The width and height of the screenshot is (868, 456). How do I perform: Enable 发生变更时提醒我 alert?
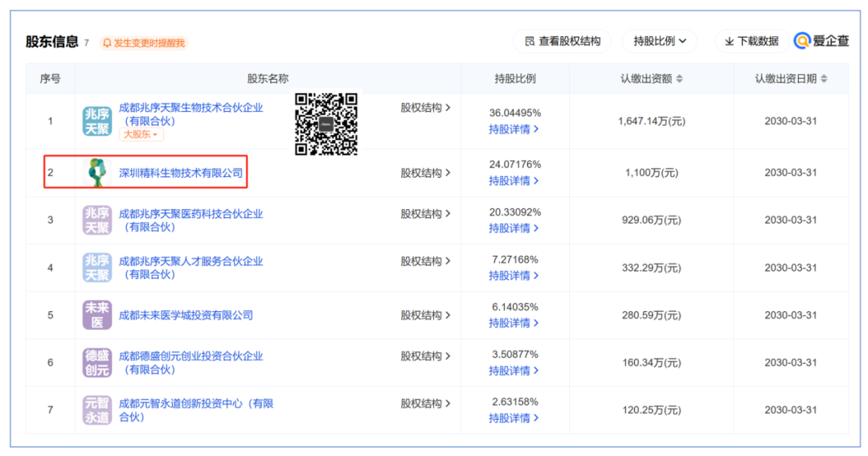click(143, 43)
